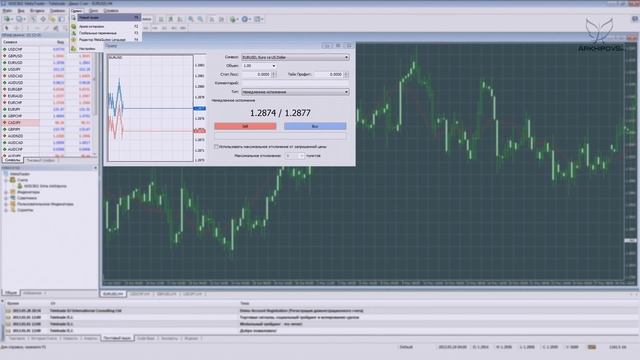Open the Файл menu

tap(7, 11)
